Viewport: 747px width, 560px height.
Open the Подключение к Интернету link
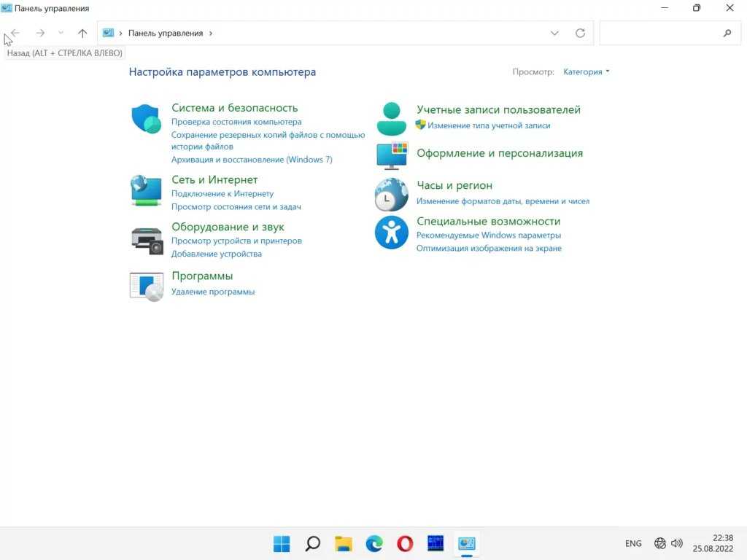click(222, 194)
